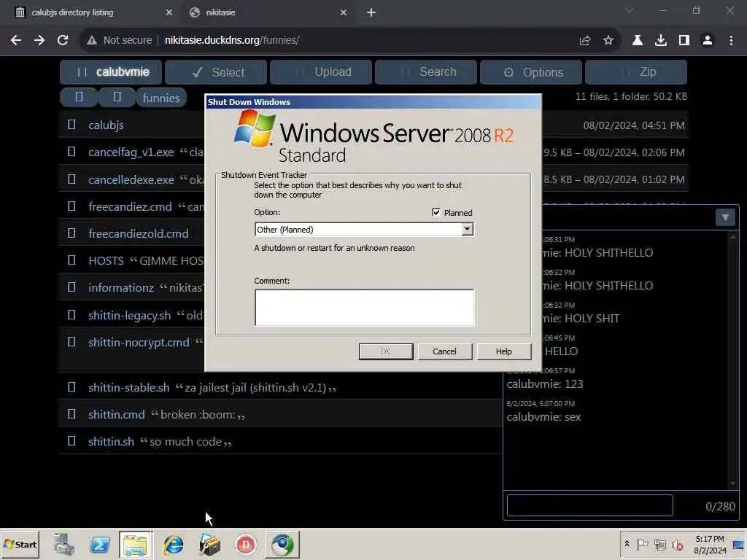The width and height of the screenshot is (747, 560).
Task: Open the Start menu
Action: point(20,544)
